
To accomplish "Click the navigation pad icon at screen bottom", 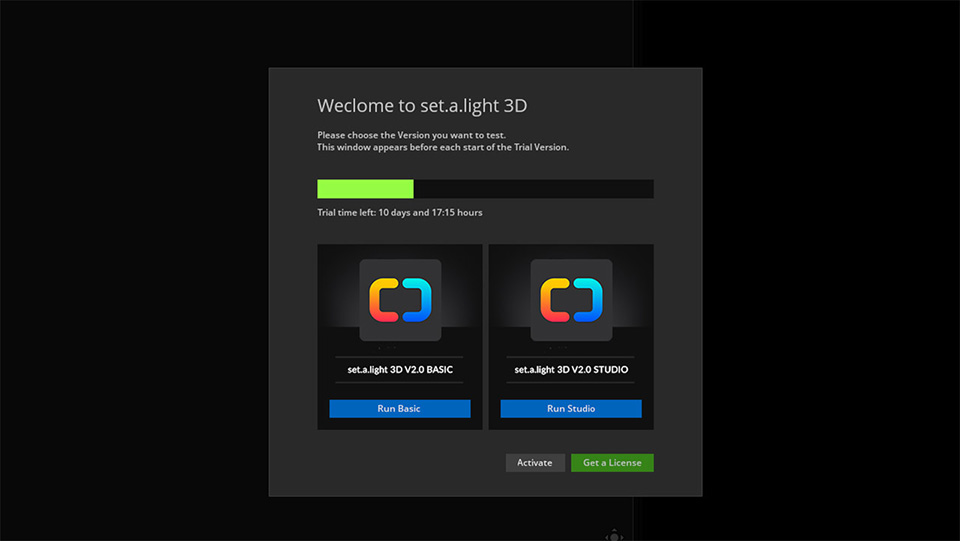I will tap(614, 535).
